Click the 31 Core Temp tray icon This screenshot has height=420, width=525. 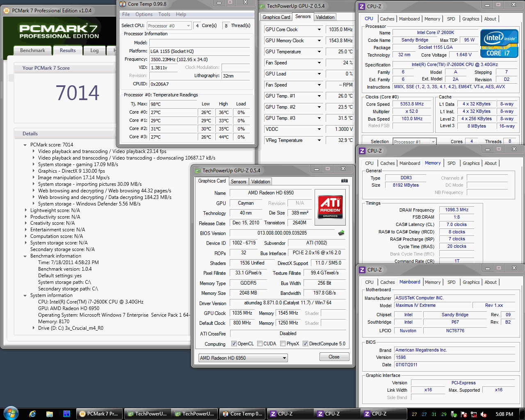point(434,414)
